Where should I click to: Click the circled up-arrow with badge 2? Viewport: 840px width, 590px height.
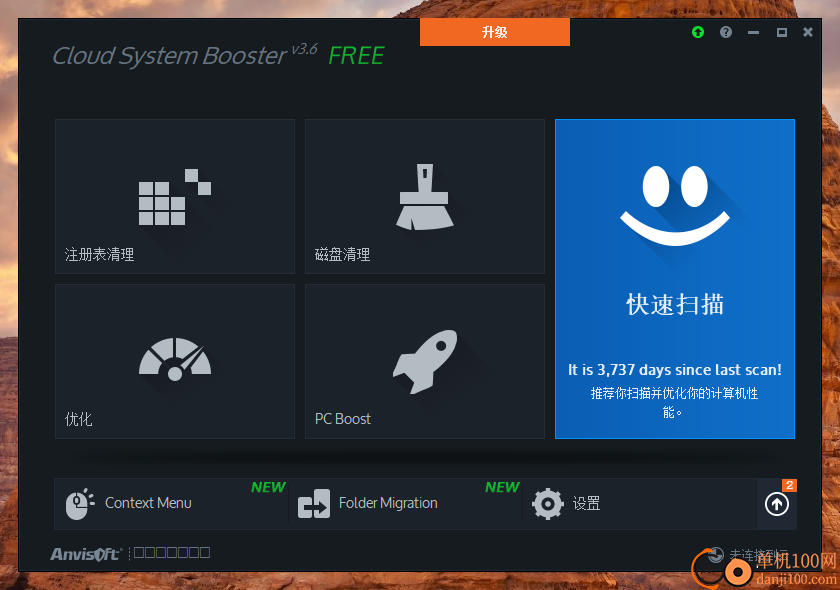point(777,503)
